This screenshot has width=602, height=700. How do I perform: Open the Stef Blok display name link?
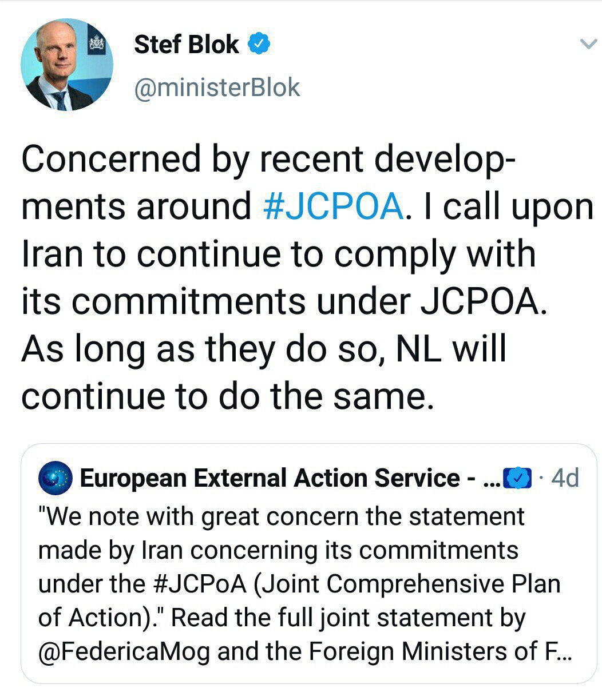[187, 44]
